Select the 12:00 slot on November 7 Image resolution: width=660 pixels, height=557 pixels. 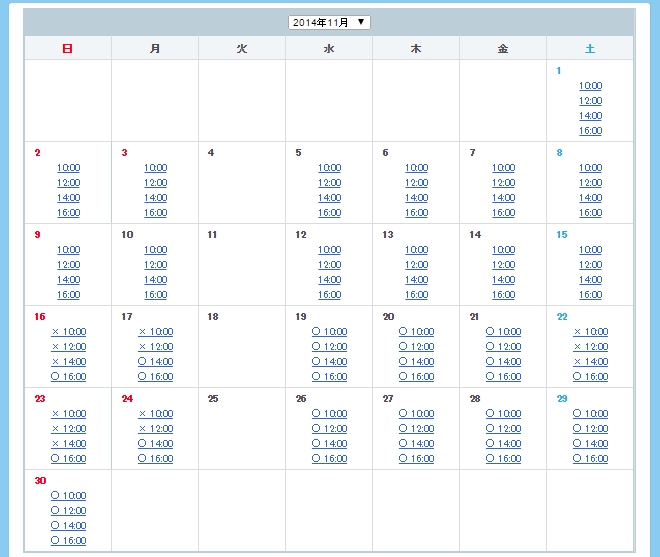pos(503,183)
